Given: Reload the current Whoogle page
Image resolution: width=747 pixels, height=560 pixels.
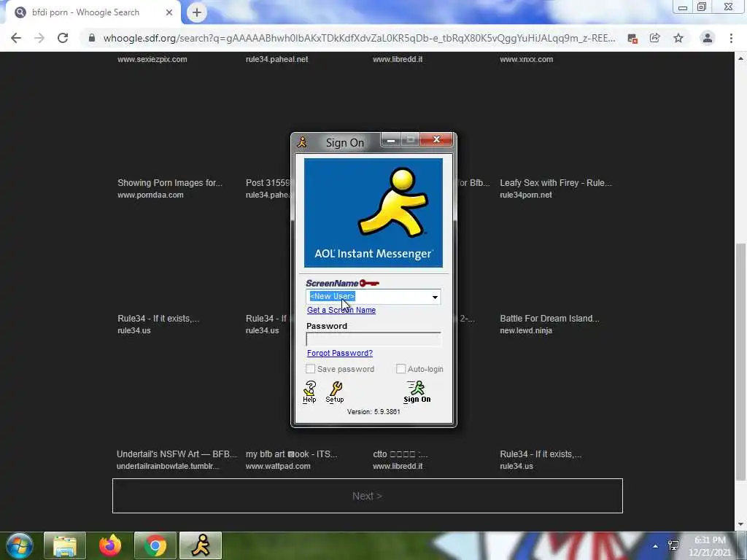Looking at the screenshot, I should coord(63,38).
